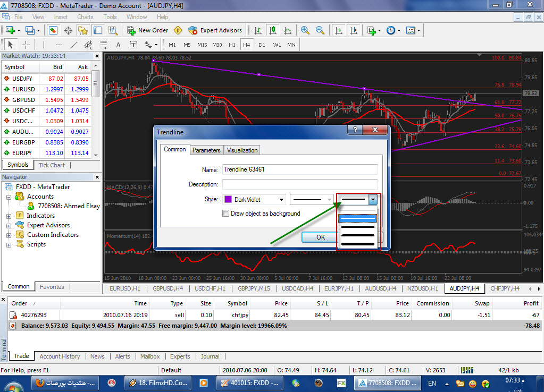Click the Zoom In magnifier icon
Screen dimensions: 544x392
pyautogui.click(x=305, y=30)
